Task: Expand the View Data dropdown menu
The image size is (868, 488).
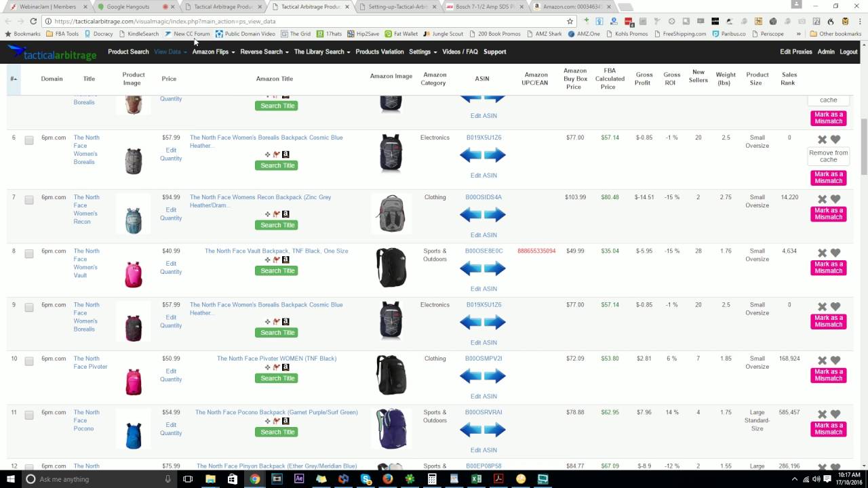Action: [170, 52]
